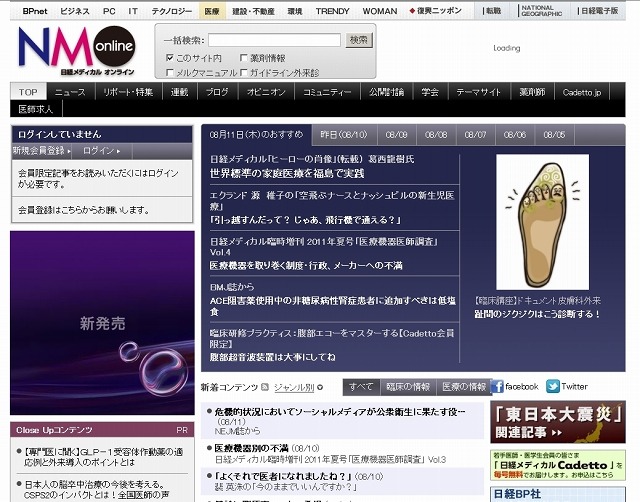Open the WOMAN top bar link
Image resolution: width=640 pixels, height=502 pixels.
coord(380,11)
